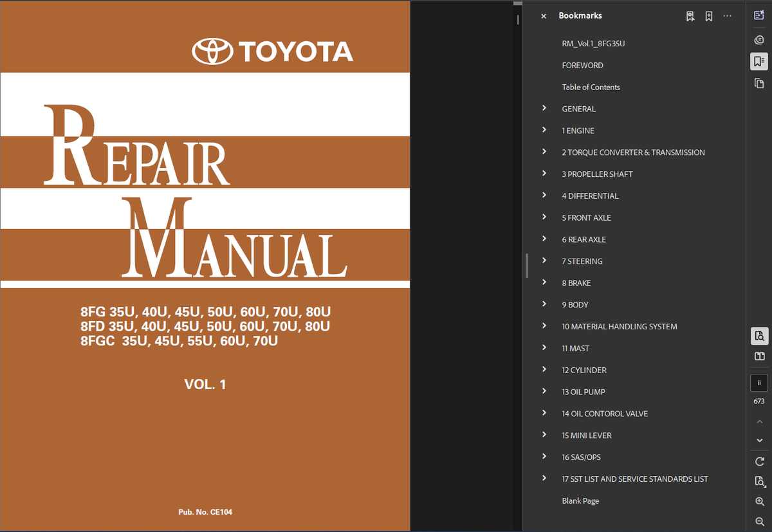Open the comments panel icon

click(758, 40)
